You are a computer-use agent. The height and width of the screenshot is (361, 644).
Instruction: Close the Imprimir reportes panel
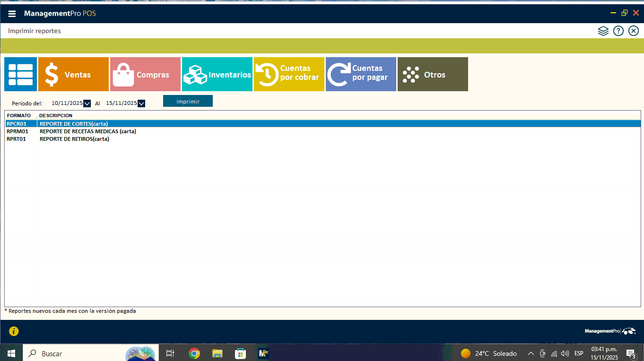coord(633,31)
